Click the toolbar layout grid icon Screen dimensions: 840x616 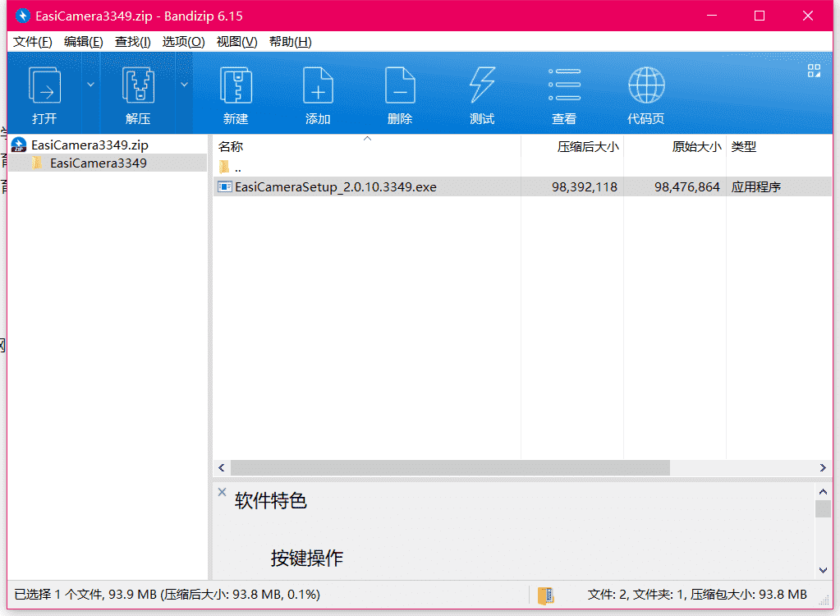point(814,71)
